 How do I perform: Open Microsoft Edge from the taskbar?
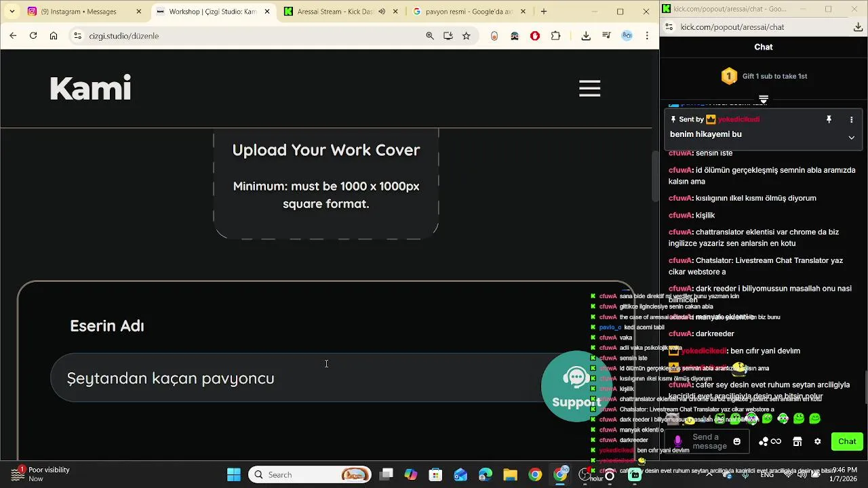(486, 474)
